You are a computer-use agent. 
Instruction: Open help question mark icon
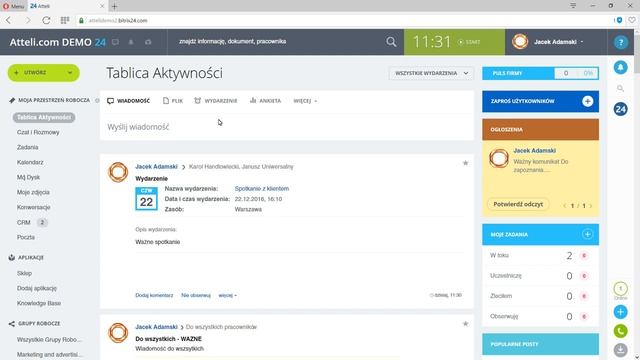(621, 42)
